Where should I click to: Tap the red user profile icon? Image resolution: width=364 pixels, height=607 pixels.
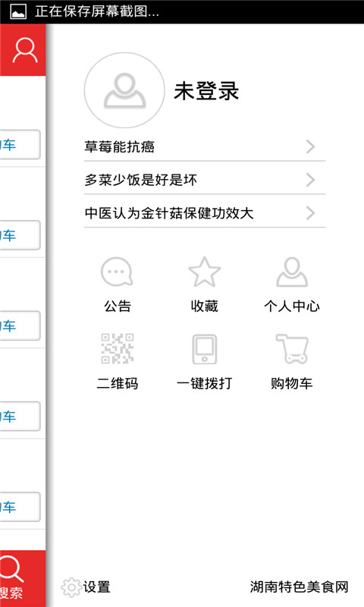click(x=25, y=50)
